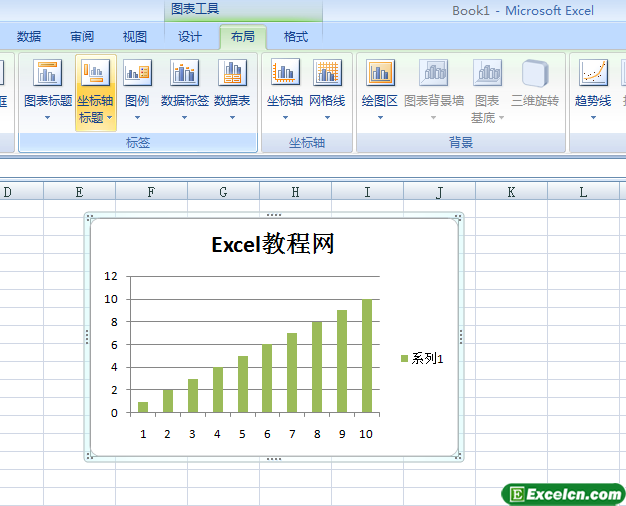Open the 视图 ribbon tab
Viewport: 626px width, 506px height.
tap(135, 37)
